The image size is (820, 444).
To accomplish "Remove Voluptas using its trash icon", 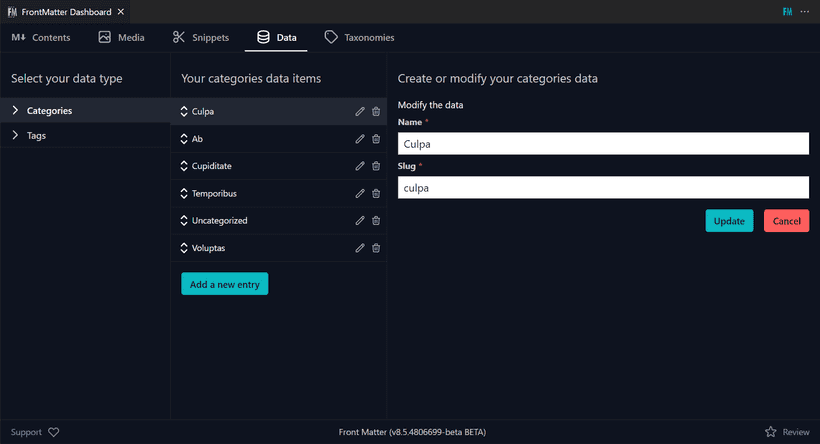I will [376, 248].
